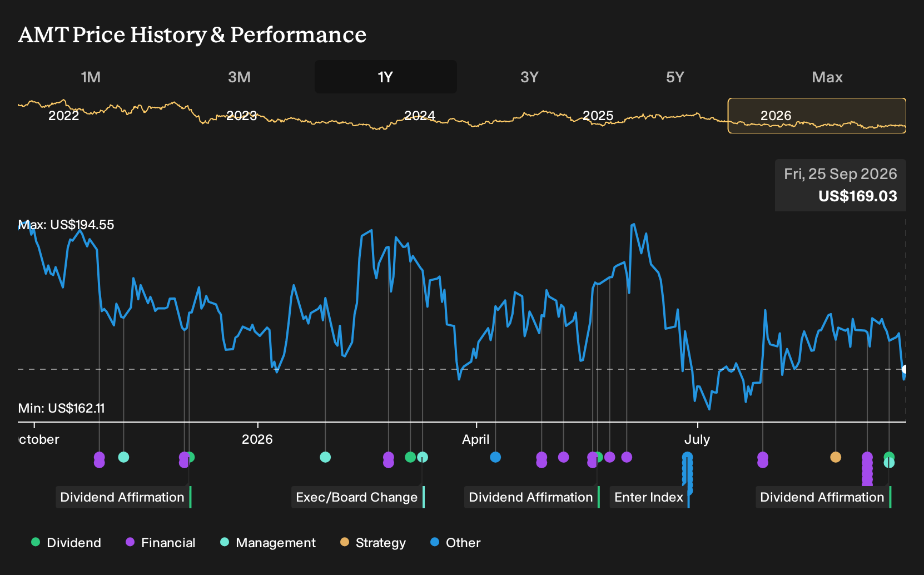The height and width of the screenshot is (575, 924).
Task: Click the 2024 label in the overview chart
Action: point(419,116)
